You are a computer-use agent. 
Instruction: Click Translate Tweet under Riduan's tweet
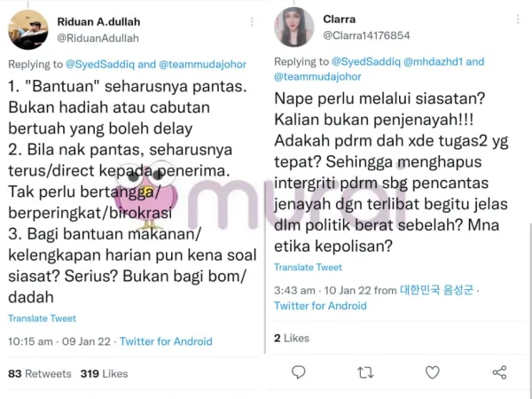(42, 318)
